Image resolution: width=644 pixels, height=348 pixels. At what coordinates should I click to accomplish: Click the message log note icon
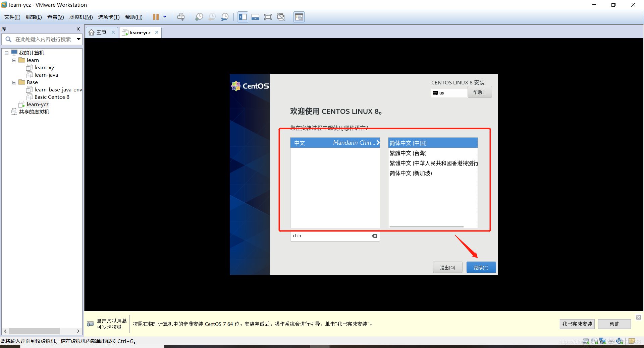click(x=632, y=341)
